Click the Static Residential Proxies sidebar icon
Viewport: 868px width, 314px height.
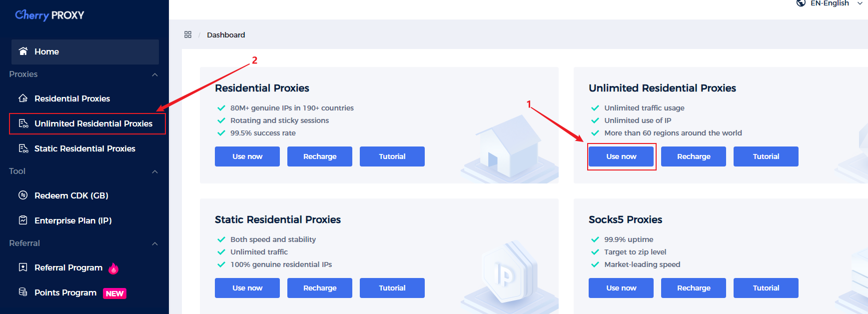coord(23,148)
